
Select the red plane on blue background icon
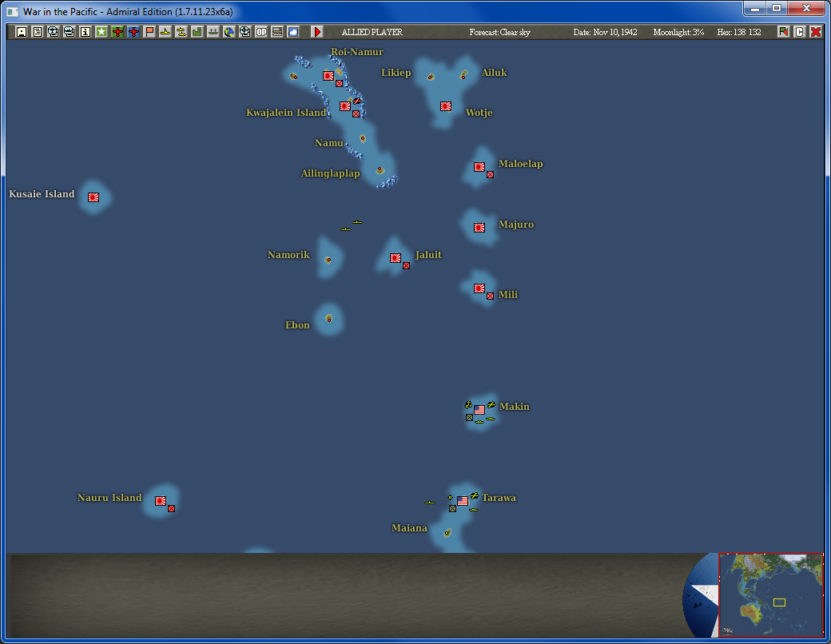[x=133, y=32]
